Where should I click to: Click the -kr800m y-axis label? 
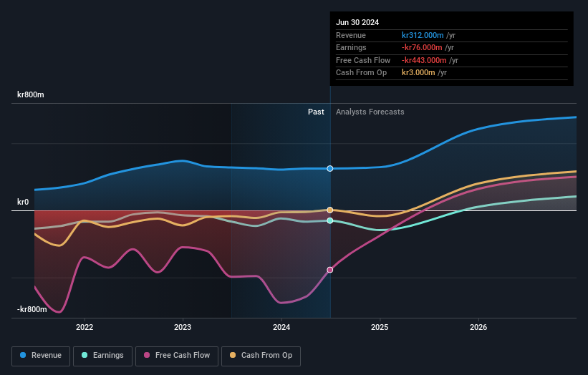[32, 309]
